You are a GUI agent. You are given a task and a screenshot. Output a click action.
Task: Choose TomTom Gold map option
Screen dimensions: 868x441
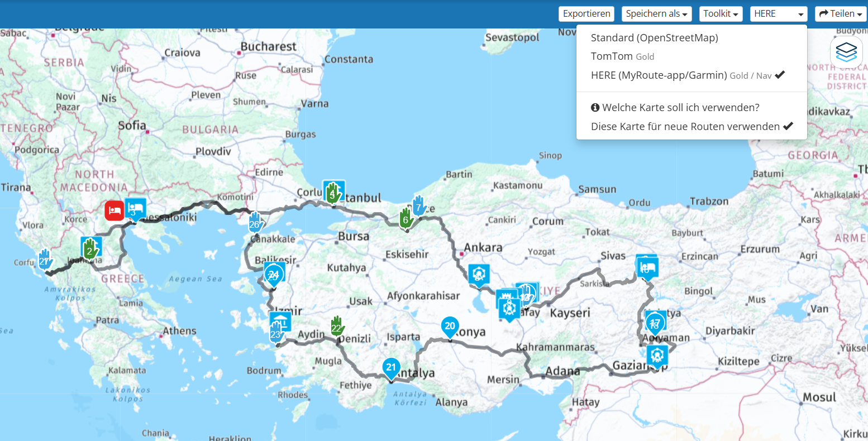click(622, 56)
